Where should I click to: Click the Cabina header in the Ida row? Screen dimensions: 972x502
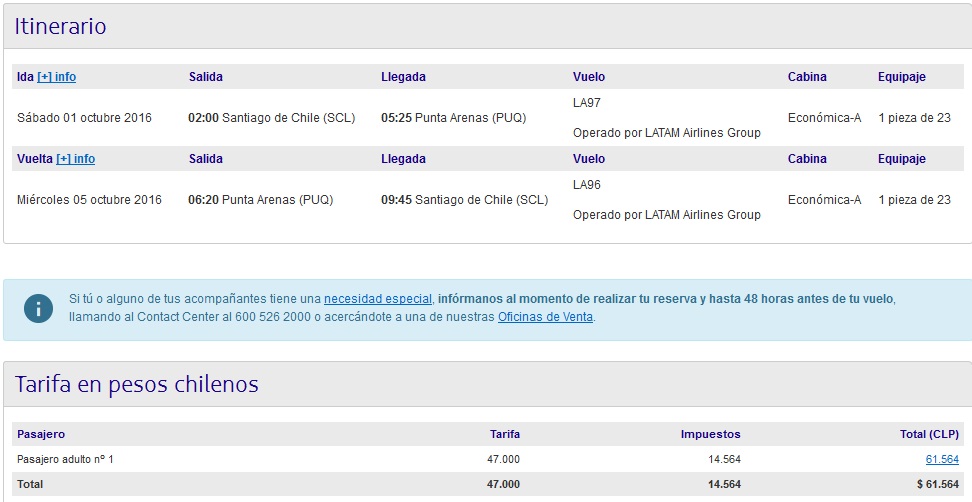tap(807, 77)
